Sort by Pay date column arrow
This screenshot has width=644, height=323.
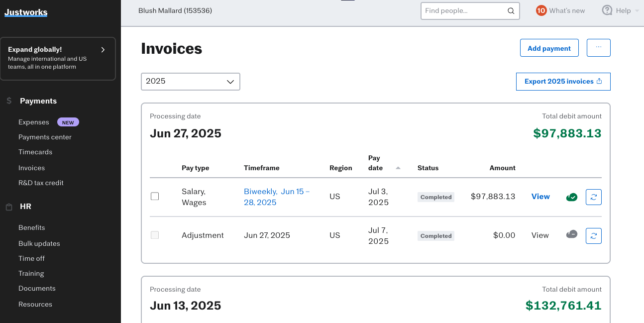pyautogui.click(x=398, y=168)
